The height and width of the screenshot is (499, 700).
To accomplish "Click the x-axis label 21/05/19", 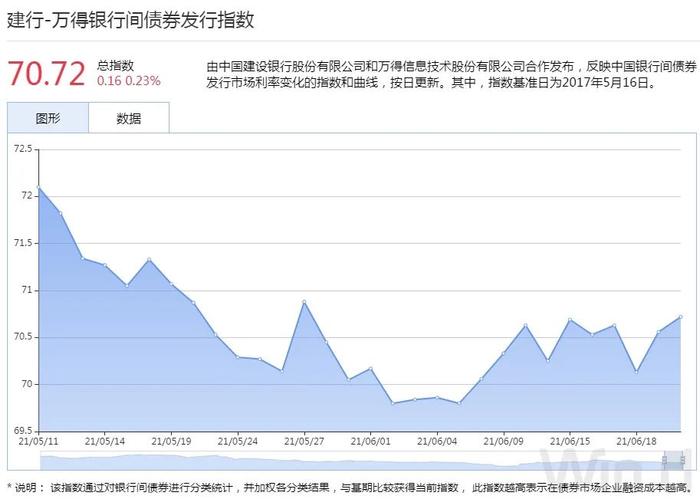I will (x=171, y=441).
